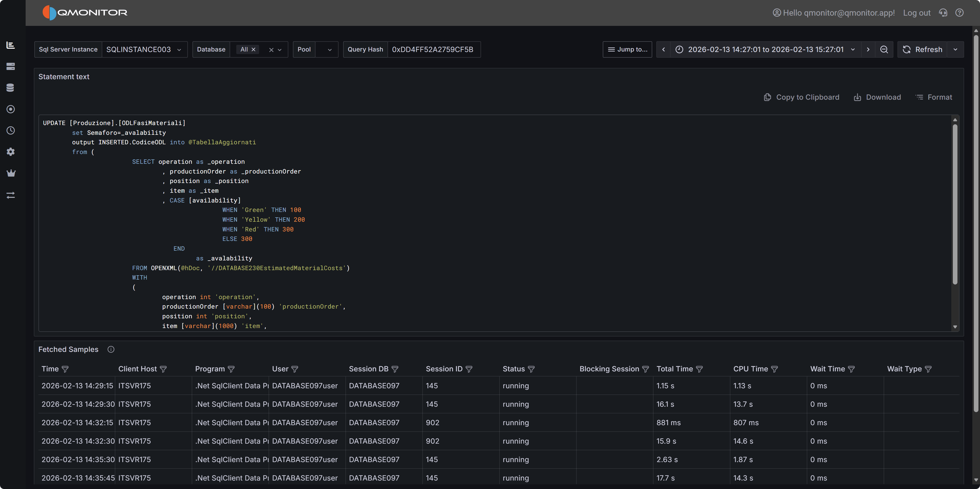980x489 pixels.
Task: Open the statistics charts panel in the sidebar
Action: pos(11,45)
